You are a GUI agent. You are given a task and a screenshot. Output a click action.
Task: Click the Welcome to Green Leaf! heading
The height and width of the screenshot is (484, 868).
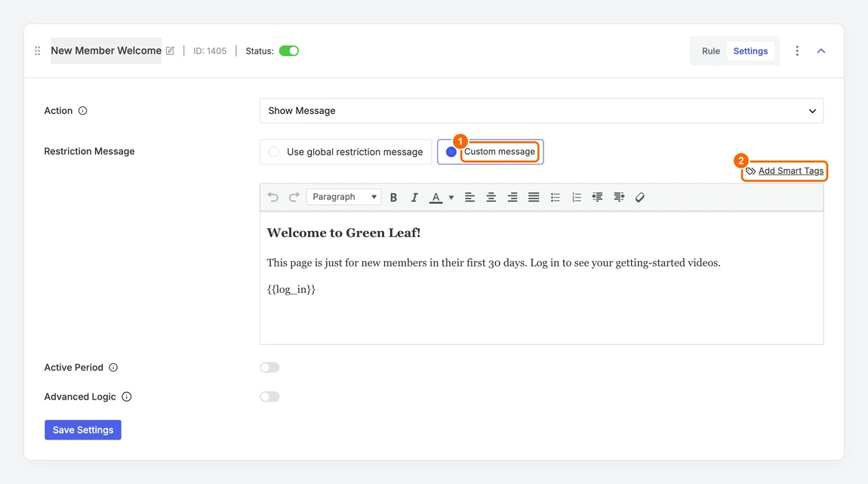click(x=343, y=233)
